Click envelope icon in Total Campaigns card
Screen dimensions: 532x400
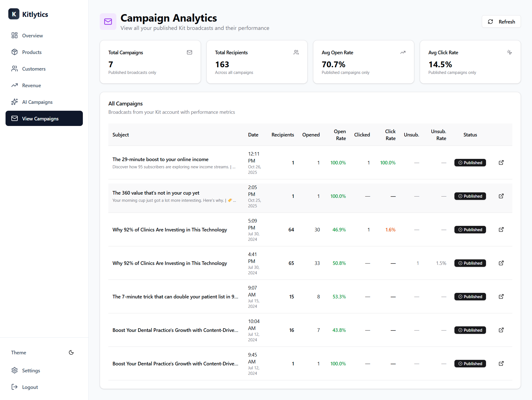[x=190, y=52]
